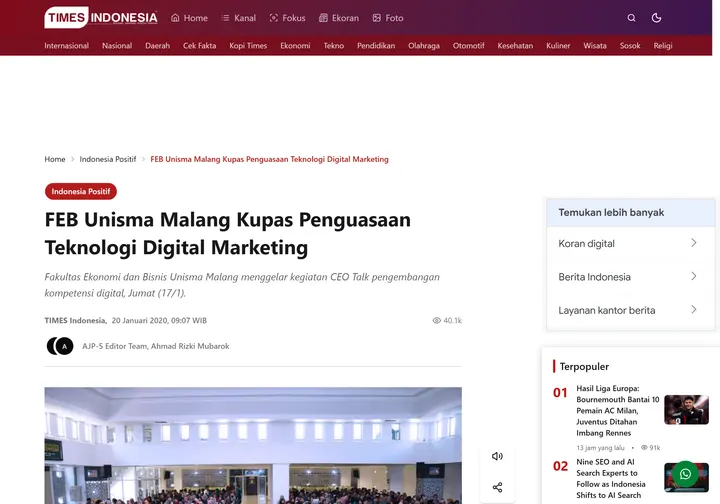720x504 pixels.
Task: Expand the Koran digital chevron
Action: pyautogui.click(x=694, y=243)
